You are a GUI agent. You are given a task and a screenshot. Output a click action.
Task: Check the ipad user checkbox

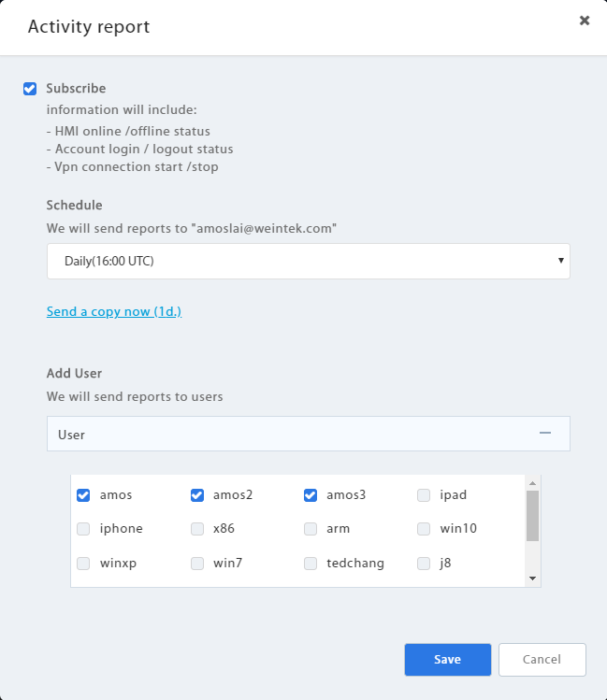[424, 495]
